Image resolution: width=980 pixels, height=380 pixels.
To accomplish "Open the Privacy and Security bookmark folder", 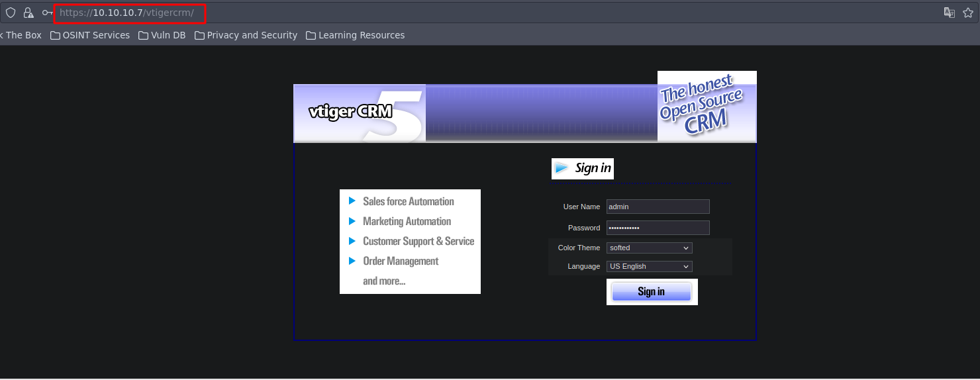I will [x=246, y=35].
